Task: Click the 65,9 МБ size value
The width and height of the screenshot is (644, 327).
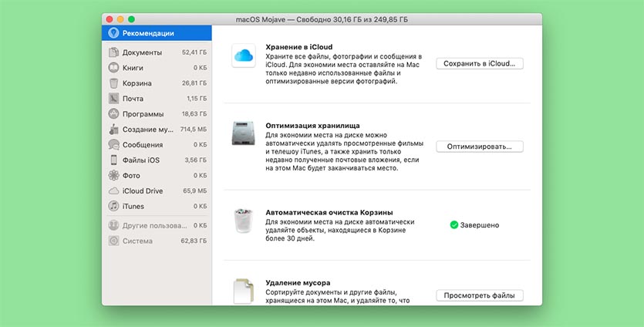Action: click(x=195, y=191)
